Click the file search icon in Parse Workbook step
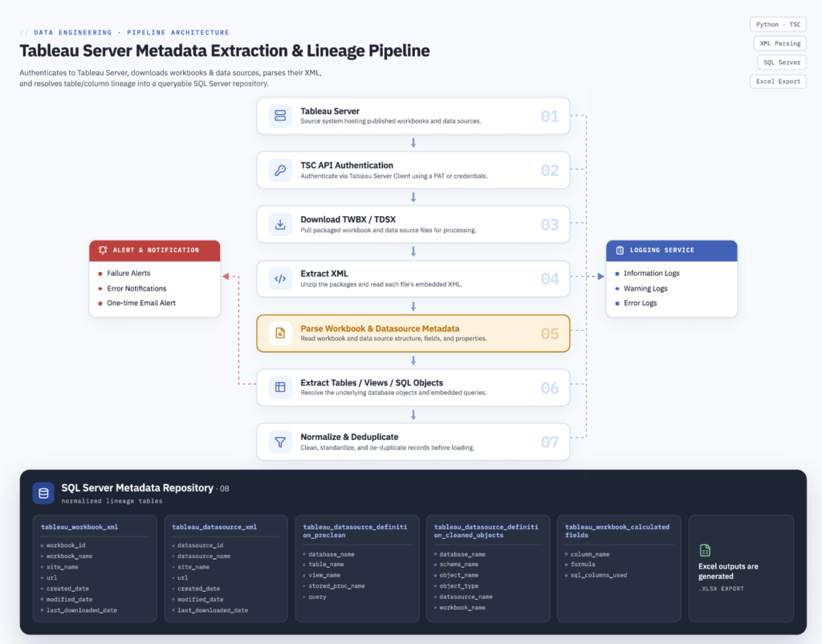 (280, 333)
